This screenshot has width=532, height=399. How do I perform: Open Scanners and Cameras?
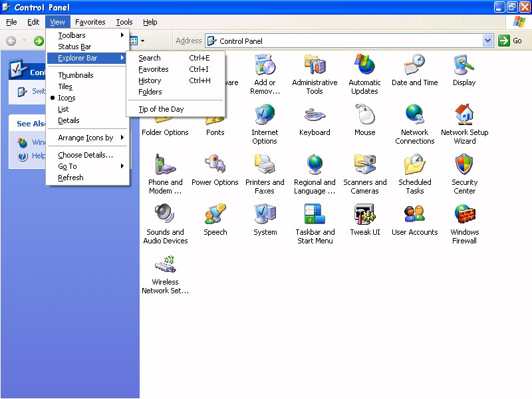[364, 174]
